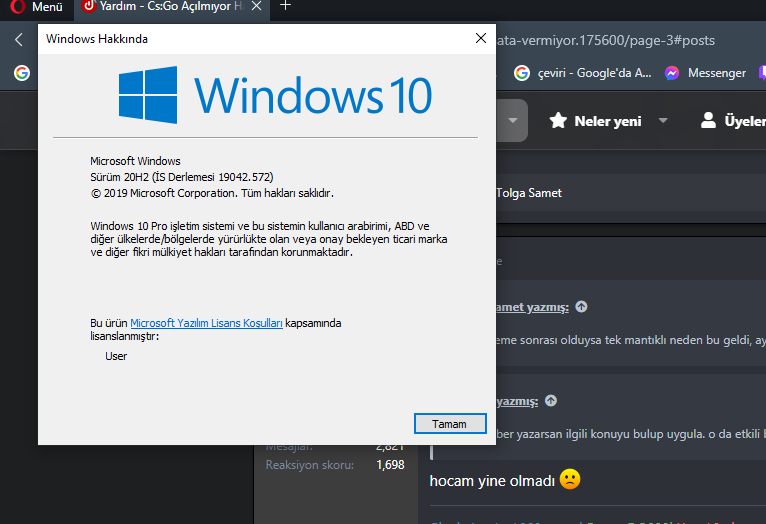This screenshot has height=524, width=766.
Task: Expand the Neler yeni dropdown arrow
Action: point(663,121)
